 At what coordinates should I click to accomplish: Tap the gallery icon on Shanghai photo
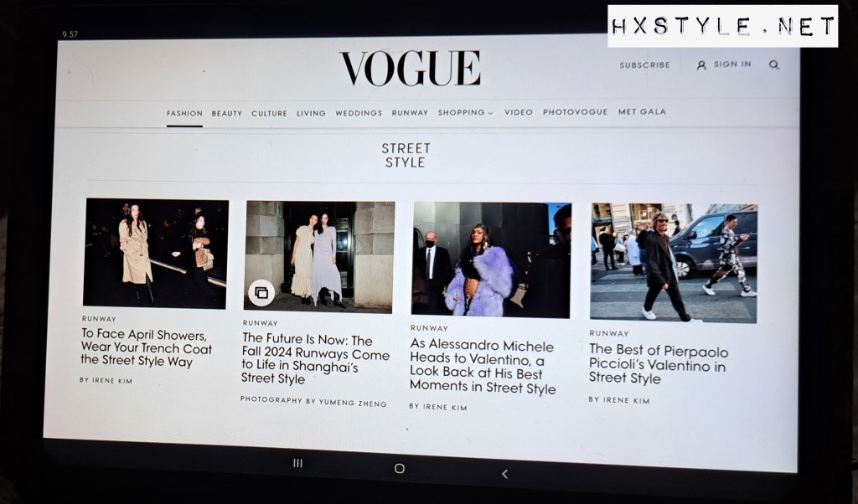pyautogui.click(x=261, y=292)
